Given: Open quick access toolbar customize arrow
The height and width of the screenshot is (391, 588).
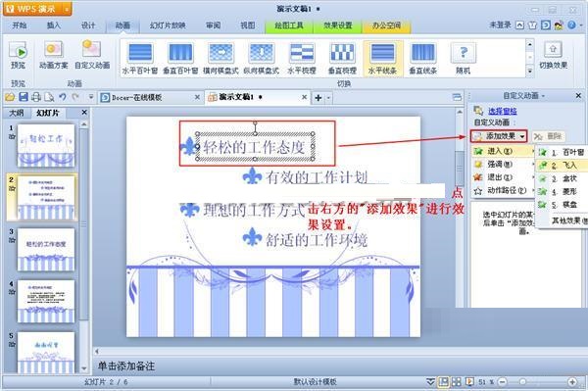Looking at the screenshot, I should click(90, 97).
